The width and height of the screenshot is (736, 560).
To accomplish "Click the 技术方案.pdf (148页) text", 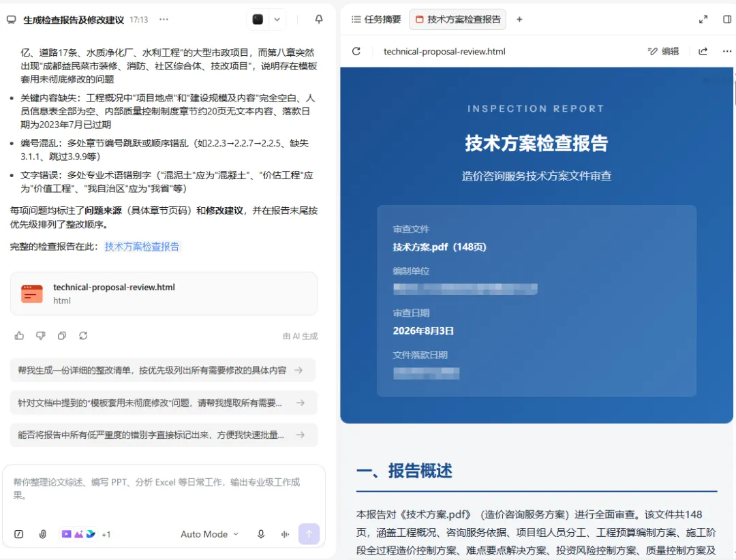I will [440, 247].
